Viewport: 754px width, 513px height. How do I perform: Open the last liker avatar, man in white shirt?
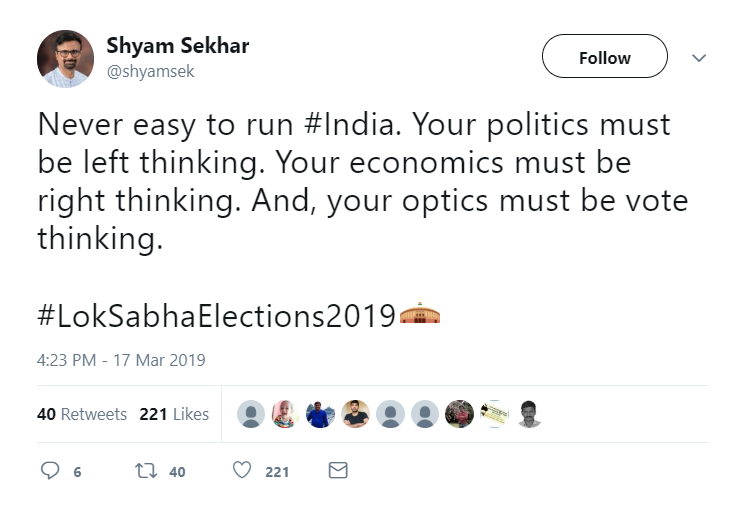[x=529, y=414]
